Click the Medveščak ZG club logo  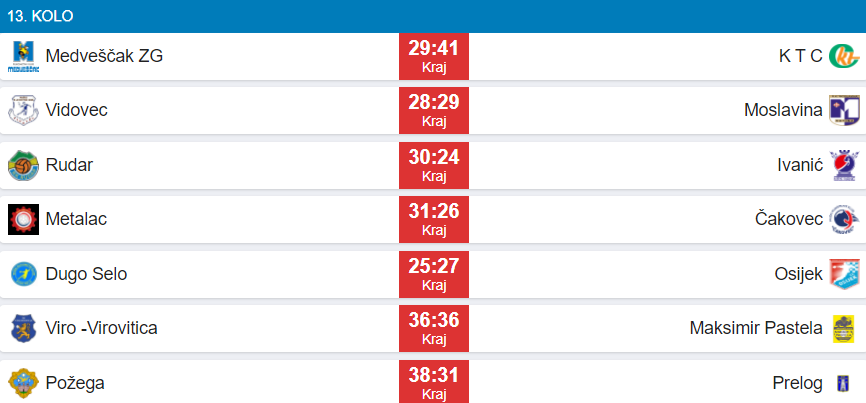22,56
